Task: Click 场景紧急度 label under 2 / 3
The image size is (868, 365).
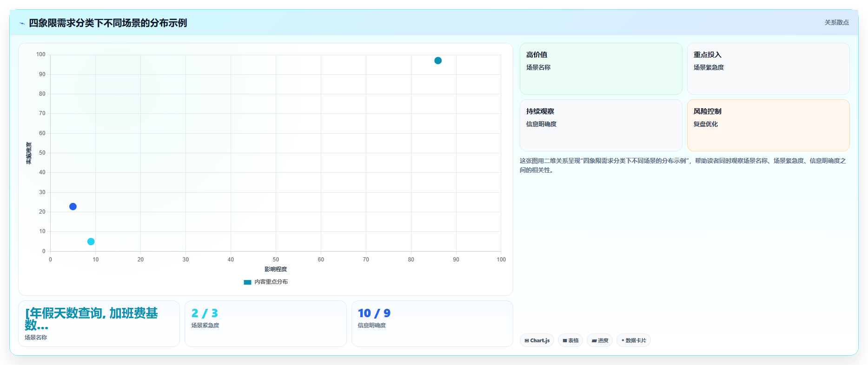Action: 205,326
